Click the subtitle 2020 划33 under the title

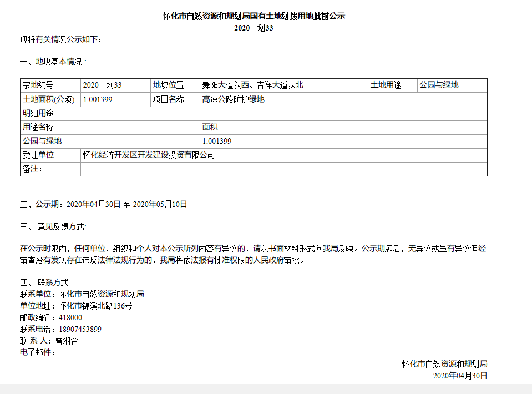point(254,28)
